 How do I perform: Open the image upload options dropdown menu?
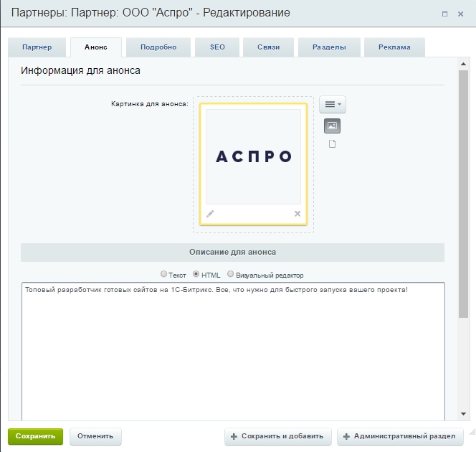pos(333,104)
